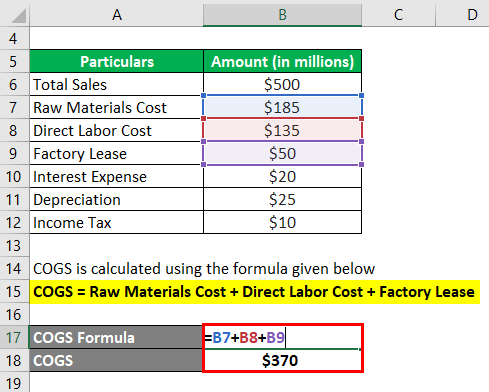Select column C header

[398, 14]
